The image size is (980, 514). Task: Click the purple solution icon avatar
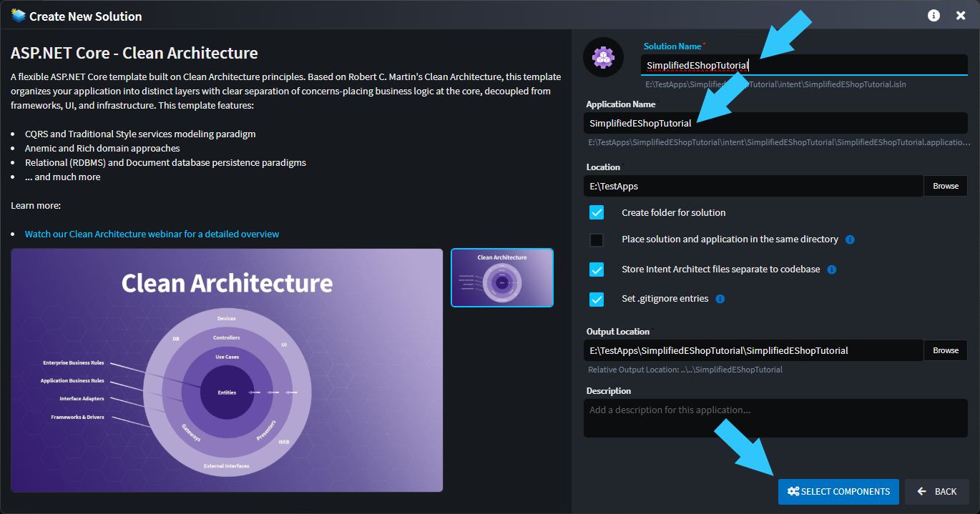tap(604, 57)
